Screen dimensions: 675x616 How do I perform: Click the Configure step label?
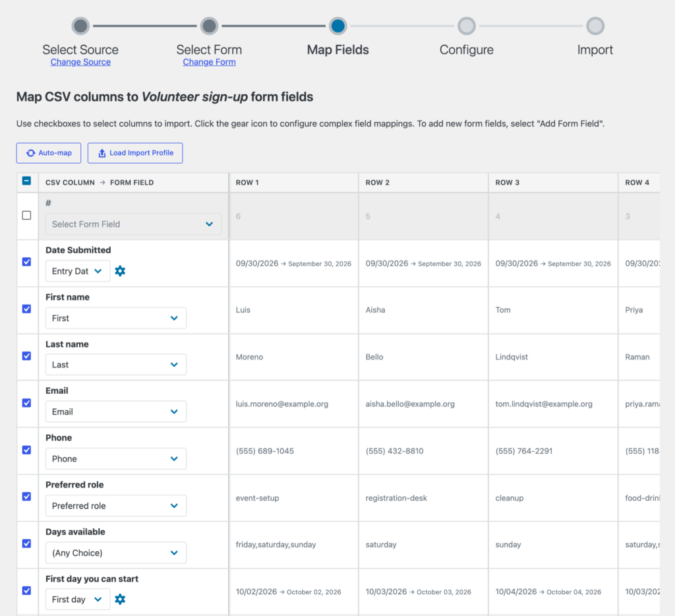point(467,50)
